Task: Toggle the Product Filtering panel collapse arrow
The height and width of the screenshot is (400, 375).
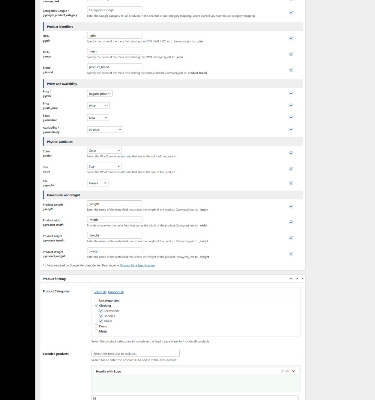Action: pos(302,278)
